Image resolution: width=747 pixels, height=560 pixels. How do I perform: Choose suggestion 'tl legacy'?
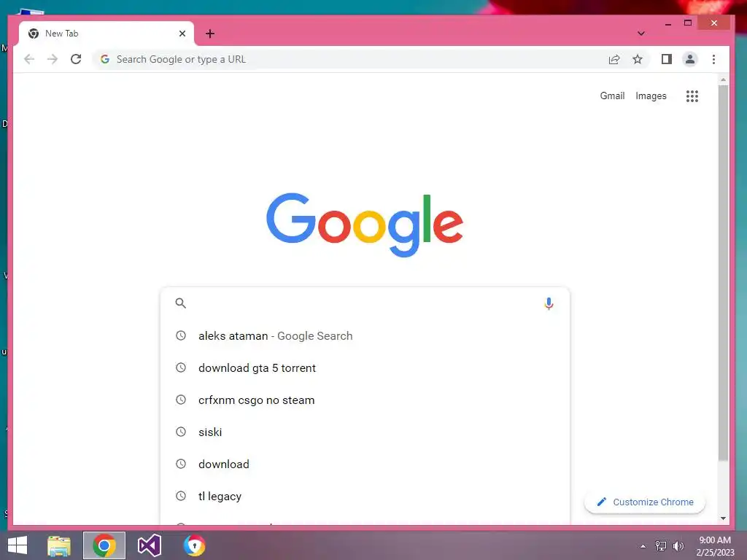[365, 496]
